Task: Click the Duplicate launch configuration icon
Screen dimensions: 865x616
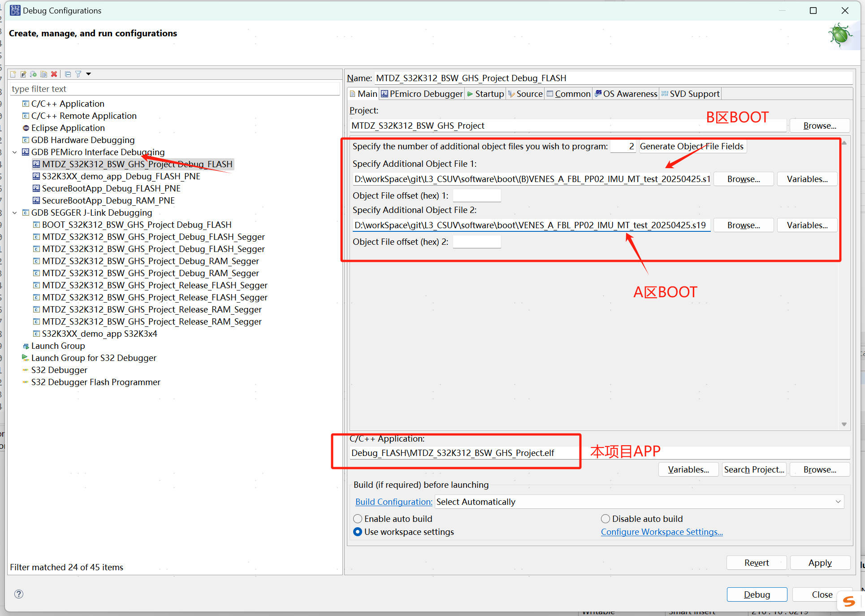Action: click(43, 74)
